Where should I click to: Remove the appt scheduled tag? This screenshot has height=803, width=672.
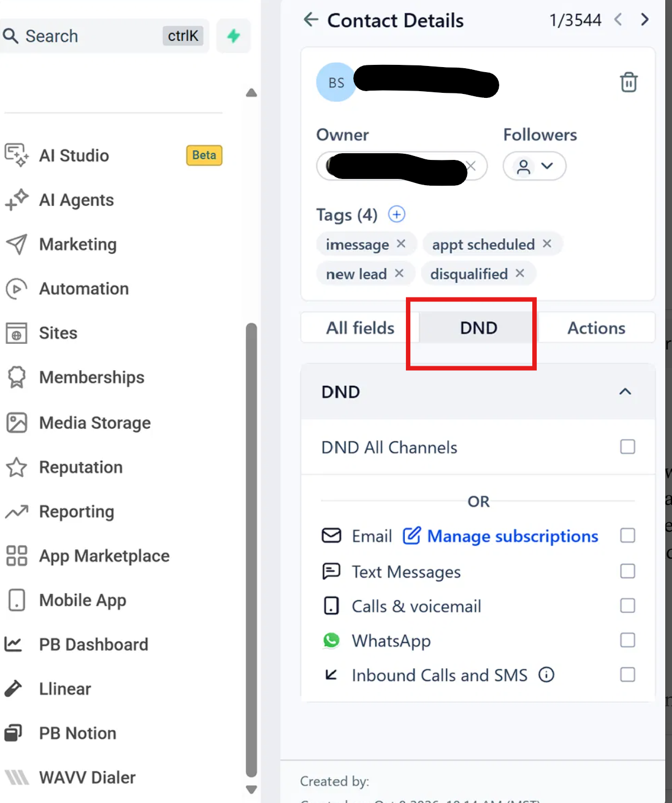tap(547, 244)
